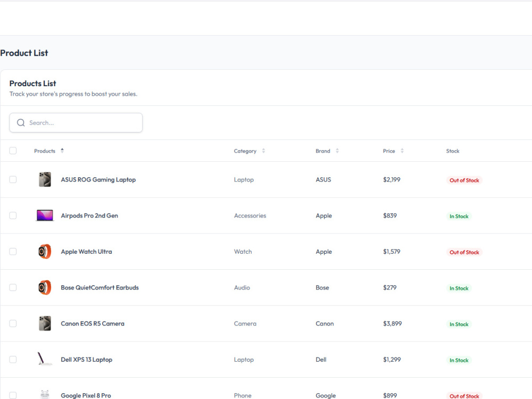532x399 pixels.
Task: Select Apple Watch Ultra product name
Action: click(86, 252)
